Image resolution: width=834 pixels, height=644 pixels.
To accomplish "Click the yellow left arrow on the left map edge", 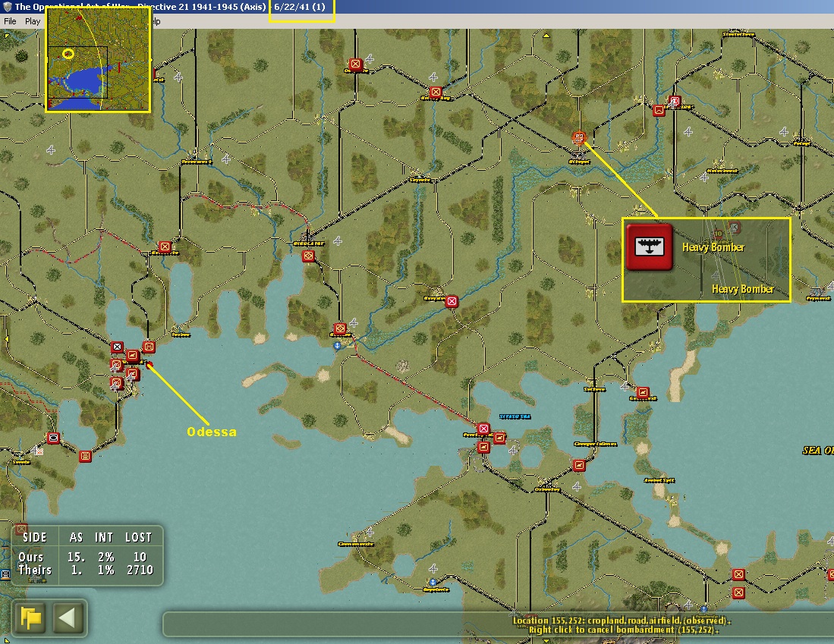I will point(6,338).
